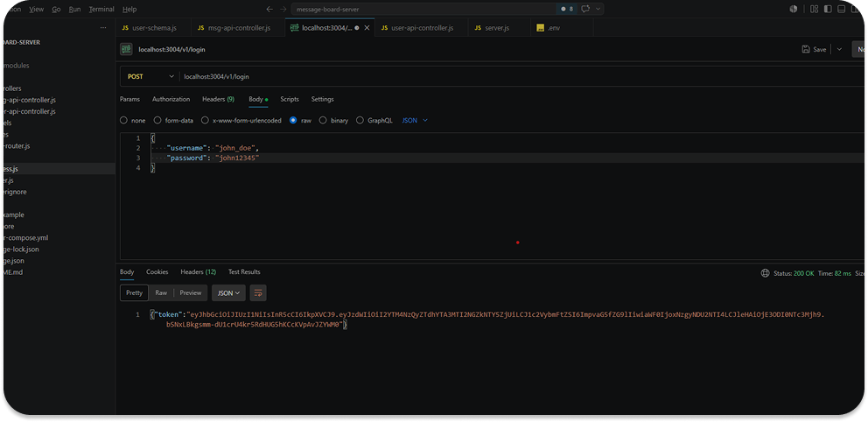868x422 pixels.
Task: Select the GraphQL body type radio
Action: pyautogui.click(x=360, y=120)
